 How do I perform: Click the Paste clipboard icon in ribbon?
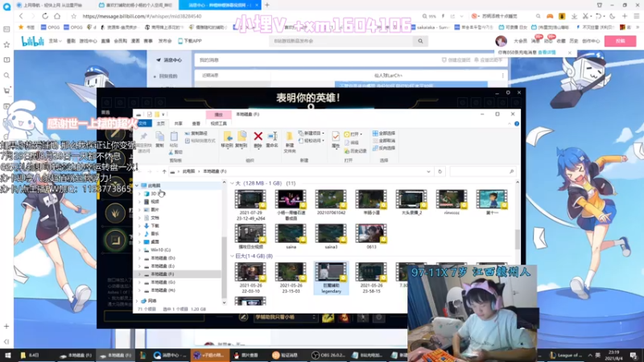[174, 137]
